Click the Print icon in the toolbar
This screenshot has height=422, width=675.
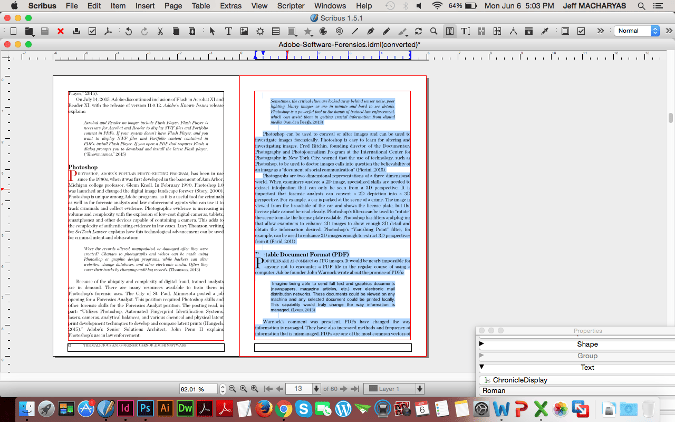pyautogui.click(x=77, y=32)
